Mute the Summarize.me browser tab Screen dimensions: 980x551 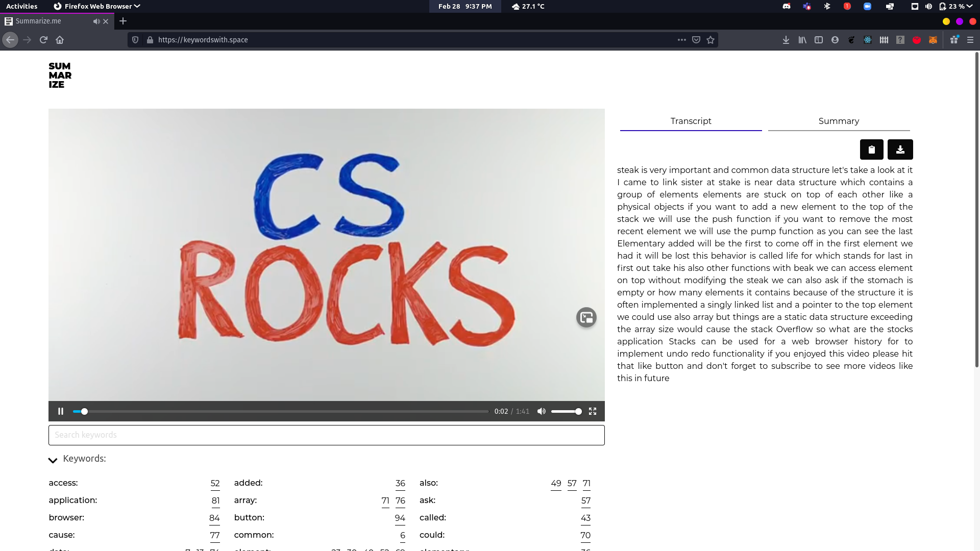coord(96,21)
